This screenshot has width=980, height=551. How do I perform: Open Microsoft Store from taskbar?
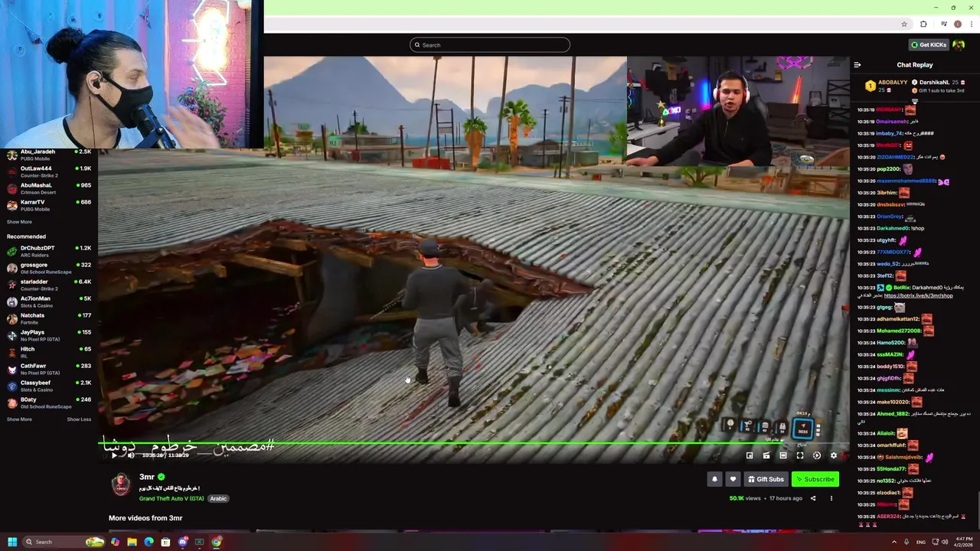pyautogui.click(x=165, y=542)
